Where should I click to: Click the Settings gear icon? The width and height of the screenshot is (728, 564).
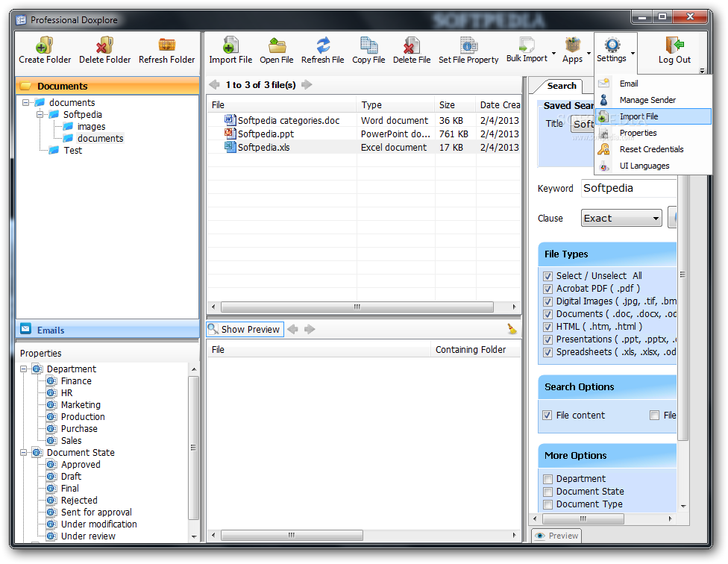click(612, 45)
